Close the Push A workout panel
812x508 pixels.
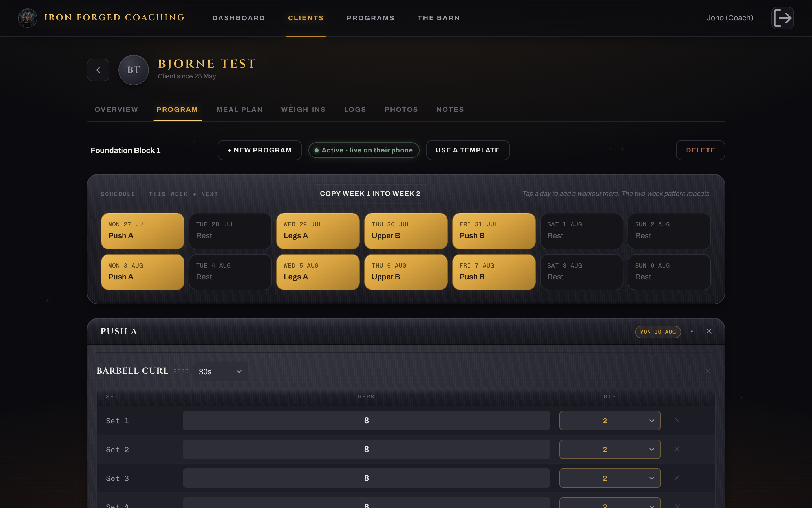tap(709, 331)
